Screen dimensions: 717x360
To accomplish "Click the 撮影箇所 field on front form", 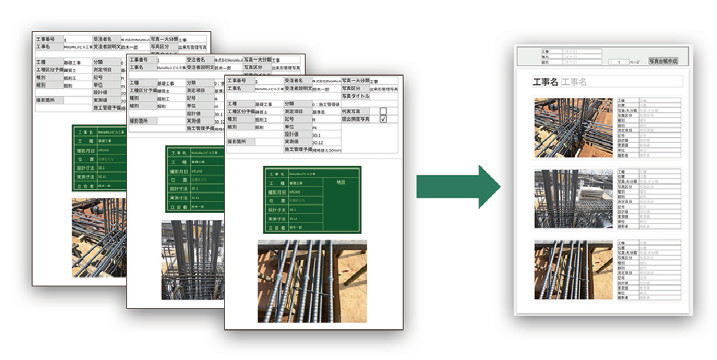I will tap(269, 142).
